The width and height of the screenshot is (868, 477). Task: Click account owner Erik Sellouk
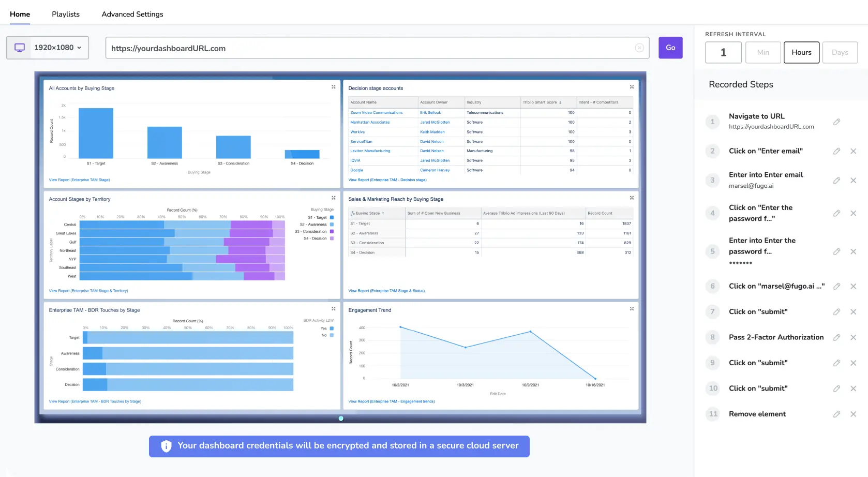[x=430, y=112]
